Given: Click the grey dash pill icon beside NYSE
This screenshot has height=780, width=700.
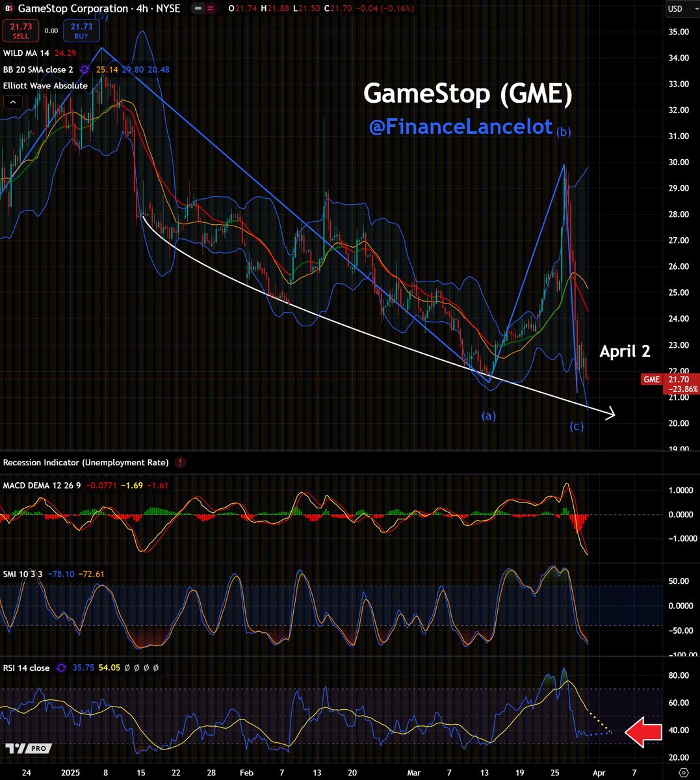Looking at the screenshot, I should pyautogui.click(x=197, y=8).
